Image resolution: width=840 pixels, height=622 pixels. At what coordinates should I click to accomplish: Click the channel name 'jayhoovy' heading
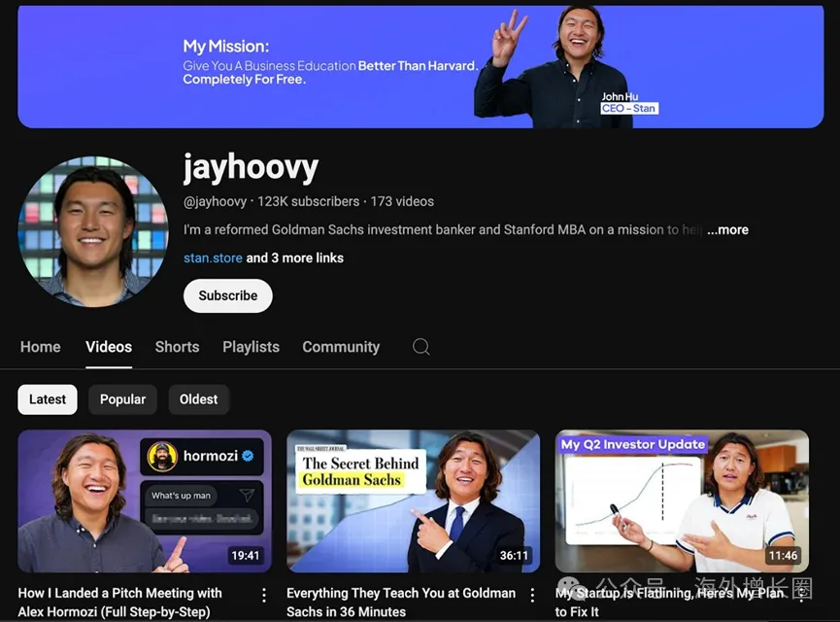pos(251,167)
